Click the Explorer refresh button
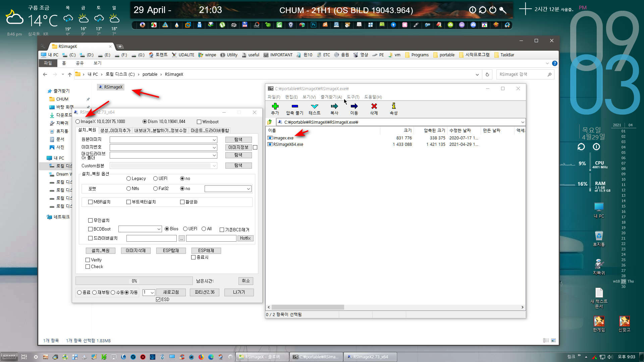644x362 pixels. pyautogui.click(x=487, y=74)
